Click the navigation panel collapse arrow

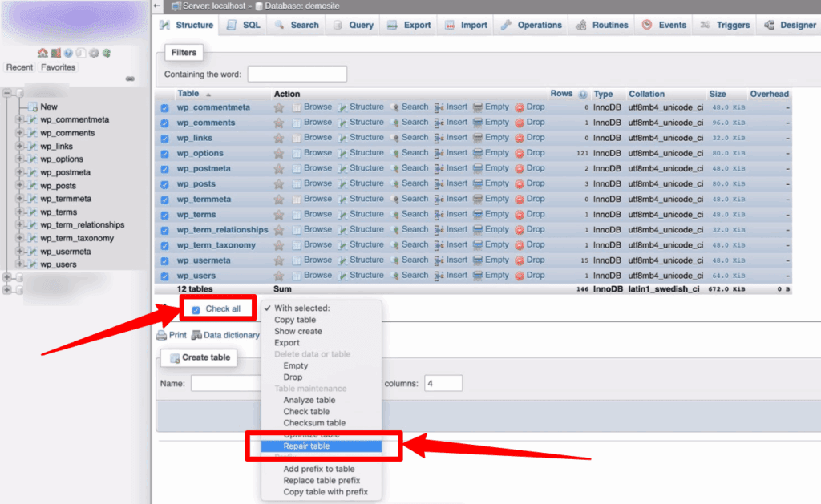(x=157, y=6)
